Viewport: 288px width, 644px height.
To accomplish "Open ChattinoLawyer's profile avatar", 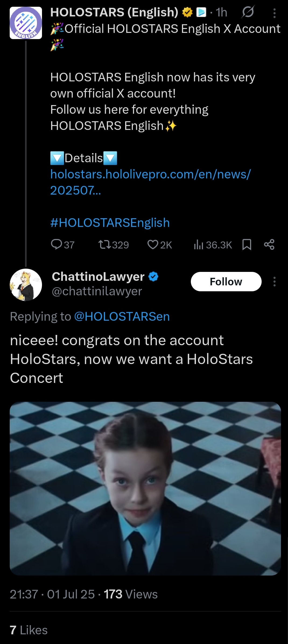I will pyautogui.click(x=26, y=285).
